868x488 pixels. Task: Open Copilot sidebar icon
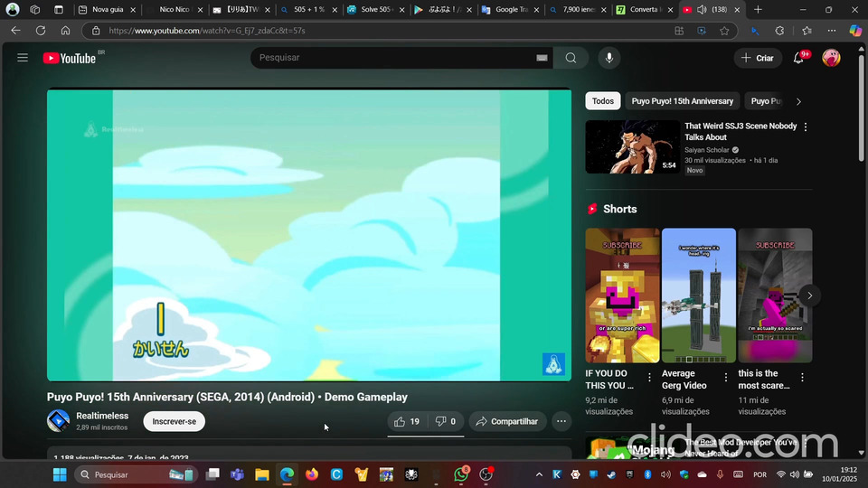855,31
